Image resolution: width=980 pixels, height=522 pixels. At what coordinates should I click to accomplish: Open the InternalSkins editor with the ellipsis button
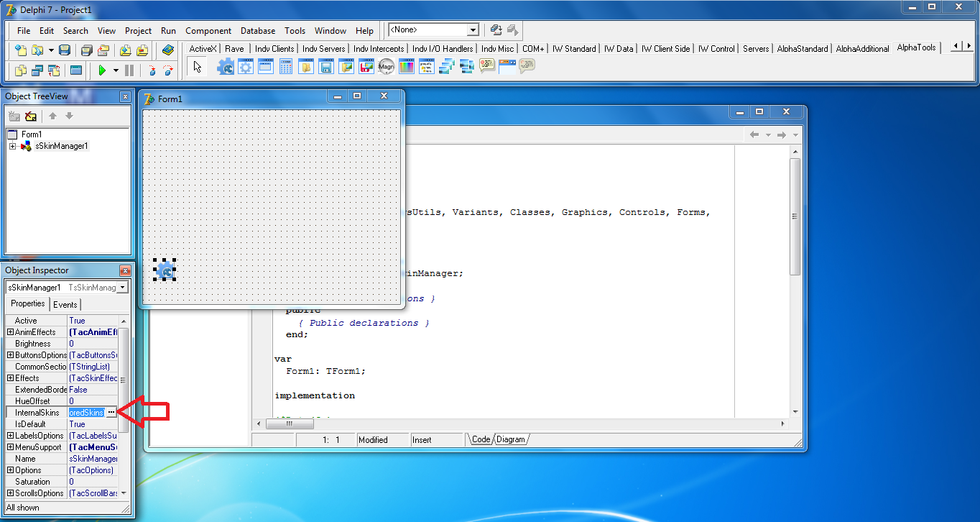pyautogui.click(x=113, y=412)
